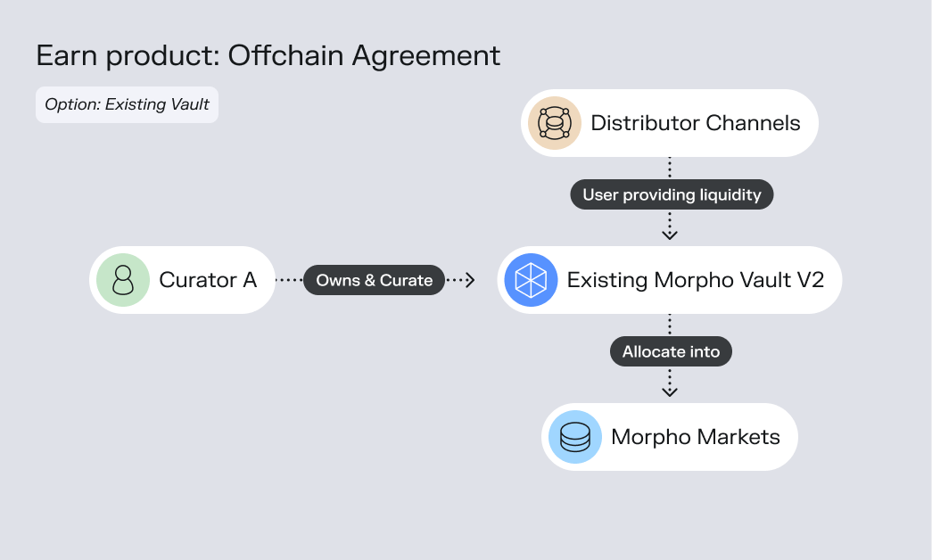Select dotted line directly below Distributor Channels
Viewport: 932px width, 560px height.
(x=670, y=168)
